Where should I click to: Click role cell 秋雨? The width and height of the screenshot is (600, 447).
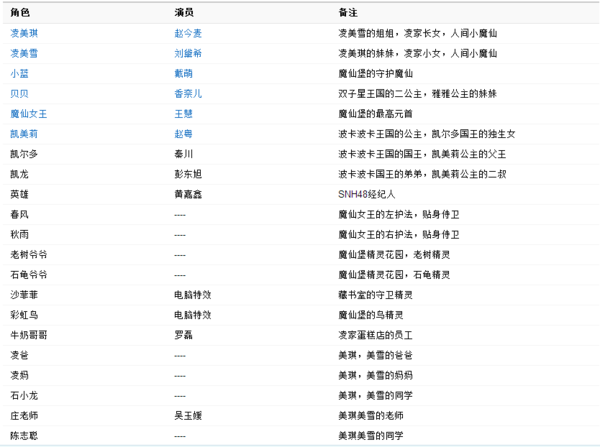pos(20,234)
